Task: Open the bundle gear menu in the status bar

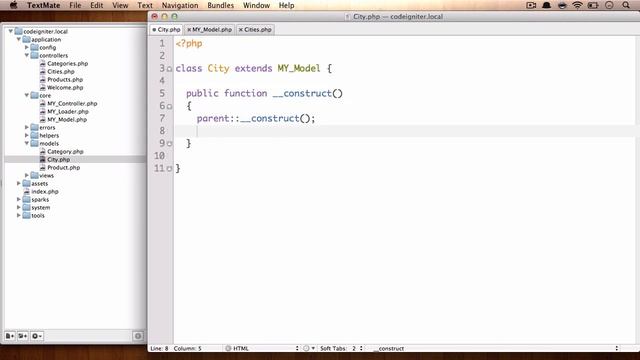Action: (309, 348)
